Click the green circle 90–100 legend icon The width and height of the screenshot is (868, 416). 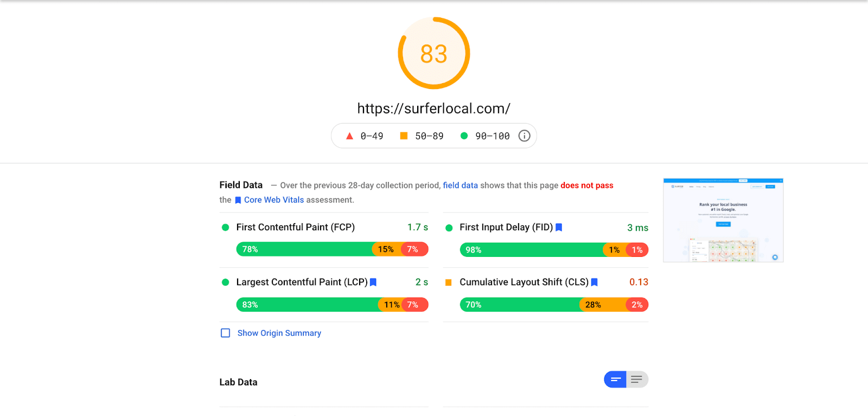tap(464, 136)
